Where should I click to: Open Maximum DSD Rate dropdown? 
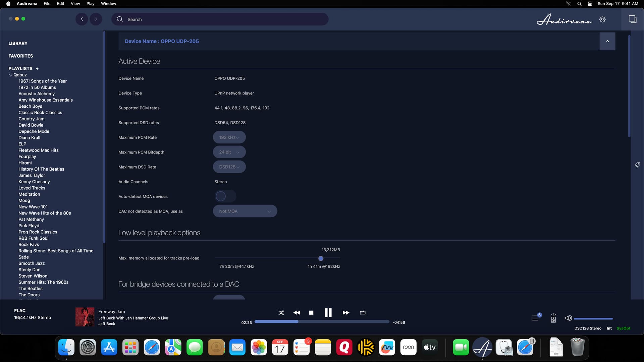tap(229, 167)
